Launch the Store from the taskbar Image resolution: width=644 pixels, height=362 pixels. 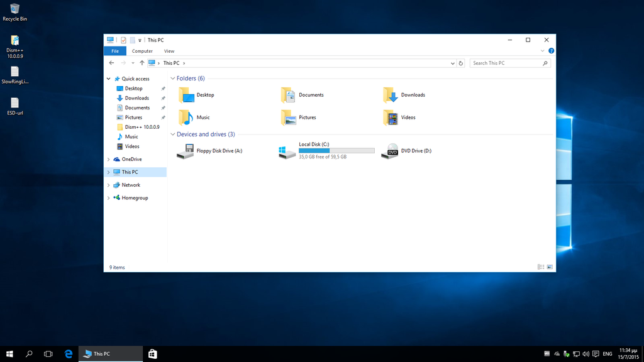coord(153,354)
